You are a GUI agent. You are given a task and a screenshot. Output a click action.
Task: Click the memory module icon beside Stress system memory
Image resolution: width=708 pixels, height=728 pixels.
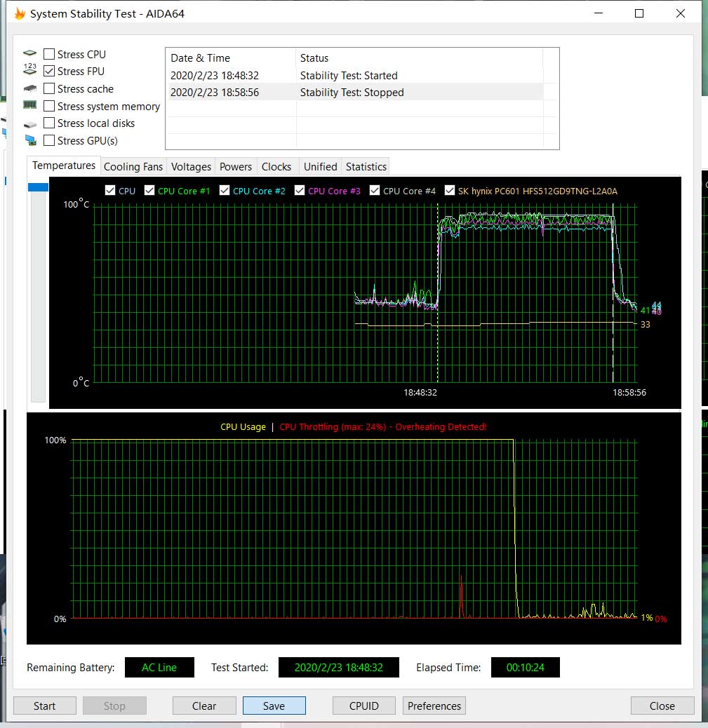click(29, 105)
